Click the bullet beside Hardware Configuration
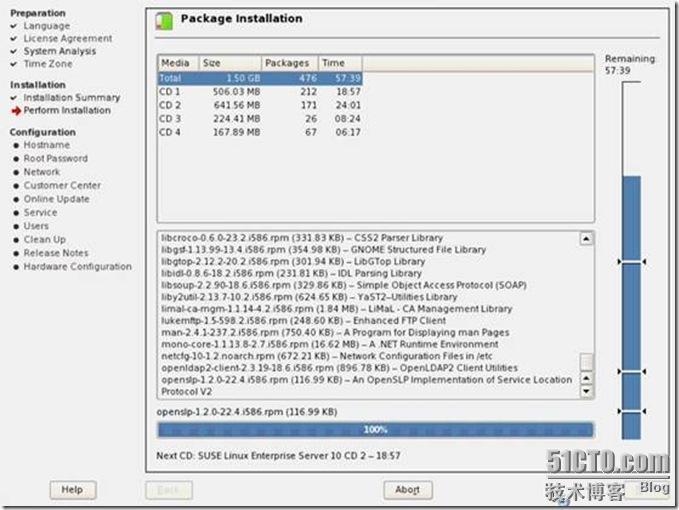Image resolution: width=679 pixels, height=510 pixels. pos(16,267)
